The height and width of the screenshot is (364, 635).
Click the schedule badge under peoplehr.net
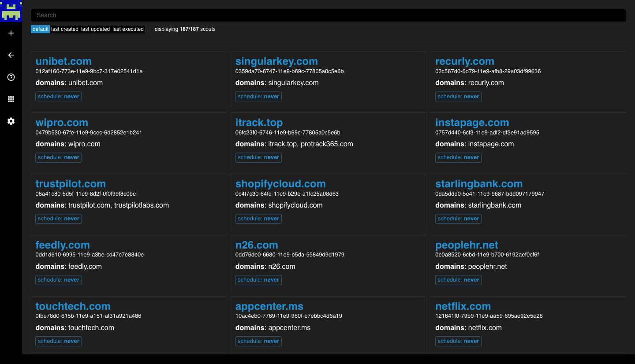point(458,280)
